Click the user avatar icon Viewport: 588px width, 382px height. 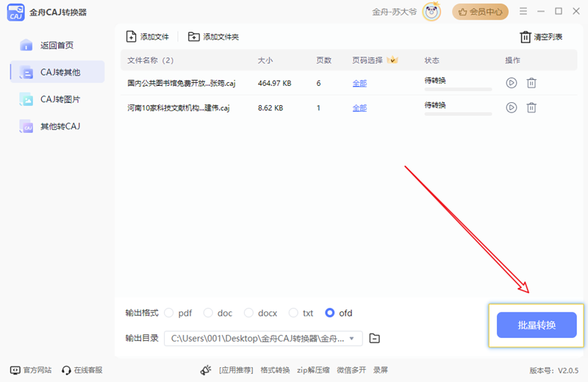pyautogui.click(x=433, y=11)
